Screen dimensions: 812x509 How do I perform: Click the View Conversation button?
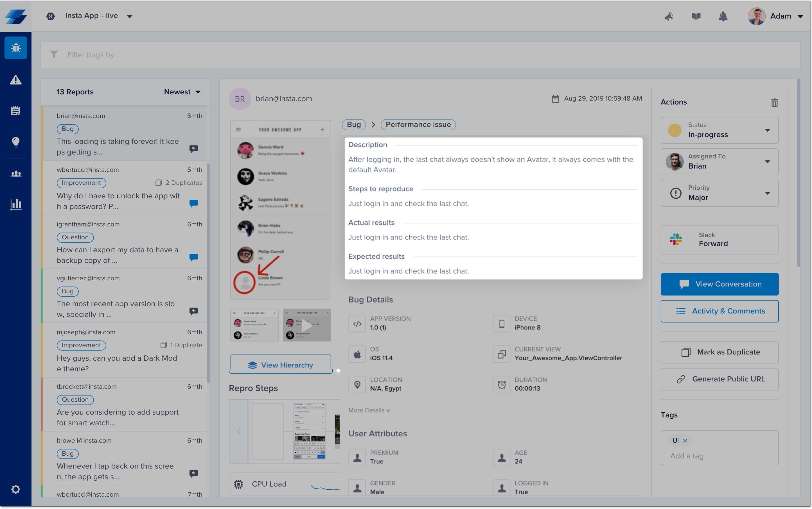pos(719,284)
